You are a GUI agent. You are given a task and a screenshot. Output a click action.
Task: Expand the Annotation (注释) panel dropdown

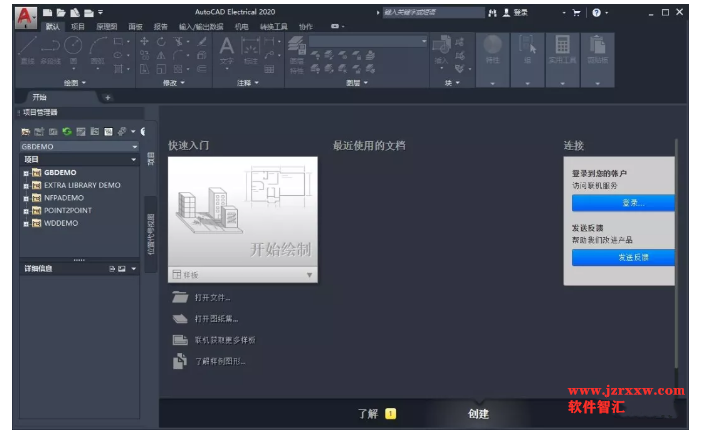coord(248,83)
